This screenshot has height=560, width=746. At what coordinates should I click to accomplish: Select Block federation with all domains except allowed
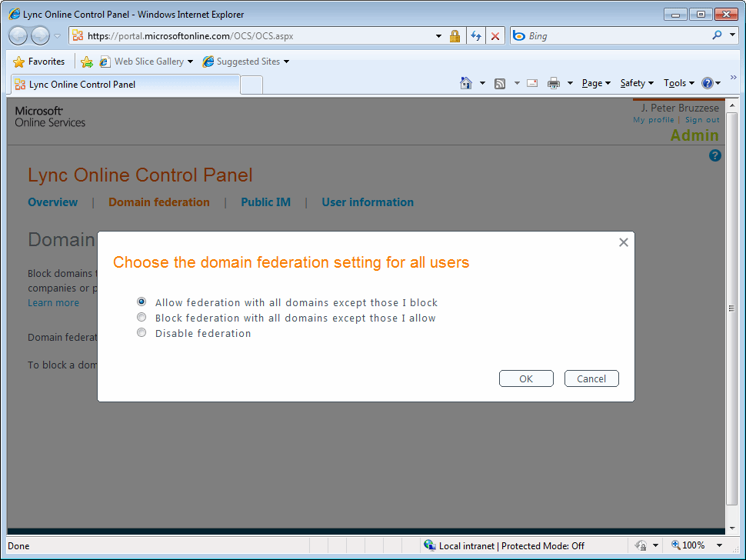[x=142, y=317]
